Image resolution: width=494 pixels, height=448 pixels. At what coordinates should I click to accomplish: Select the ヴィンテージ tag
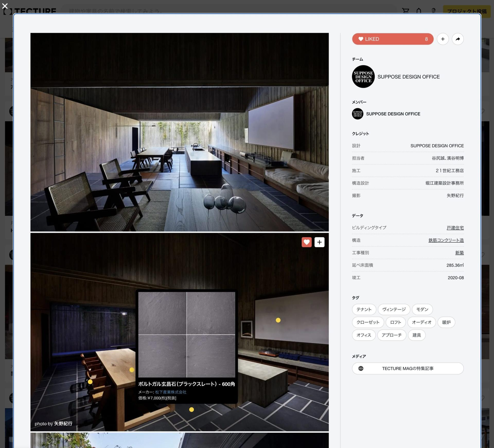coord(394,310)
